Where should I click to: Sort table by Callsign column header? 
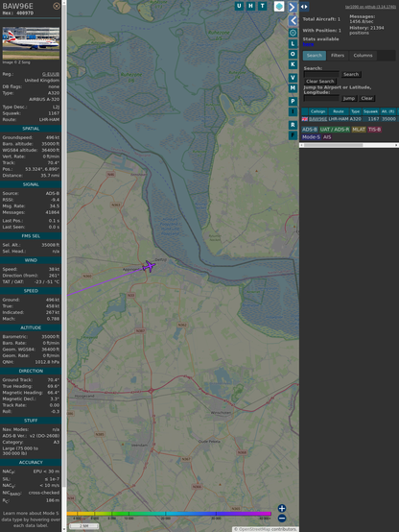318,111
